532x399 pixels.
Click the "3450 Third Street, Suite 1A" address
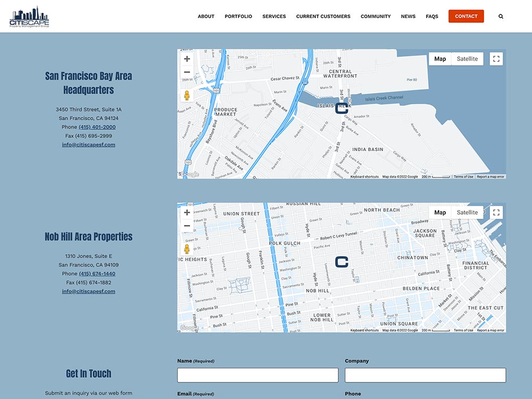[x=88, y=109]
